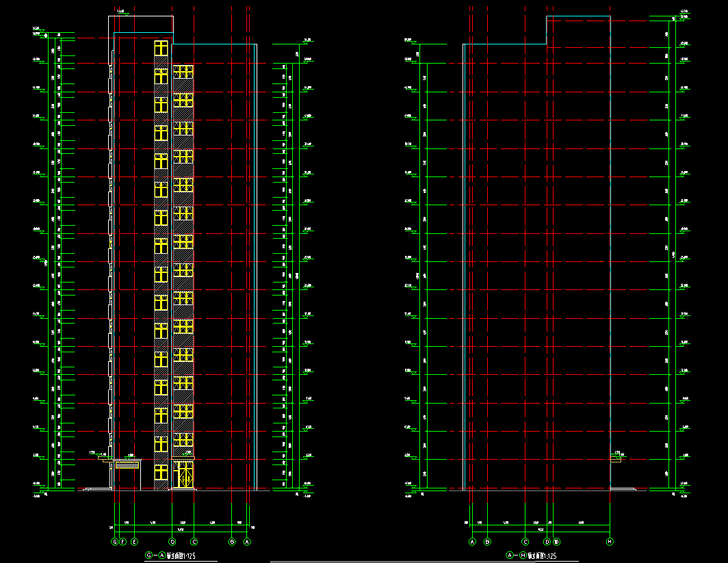Select the white entrance steps at the right elevation base
Image resolution: width=728 pixels, height=563 pixels.
click(x=623, y=488)
